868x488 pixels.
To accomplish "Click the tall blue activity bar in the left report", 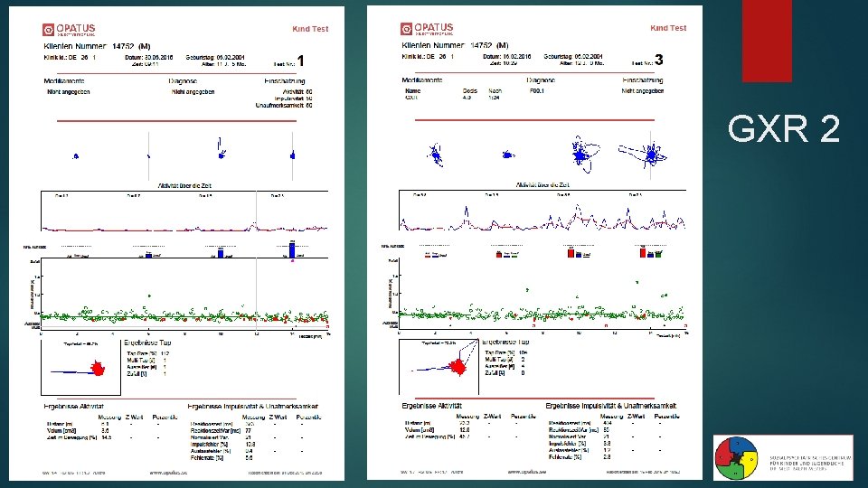I will coord(292,249).
